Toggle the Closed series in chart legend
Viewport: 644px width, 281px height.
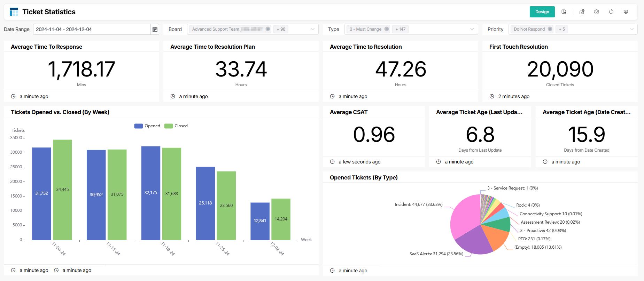pyautogui.click(x=176, y=126)
